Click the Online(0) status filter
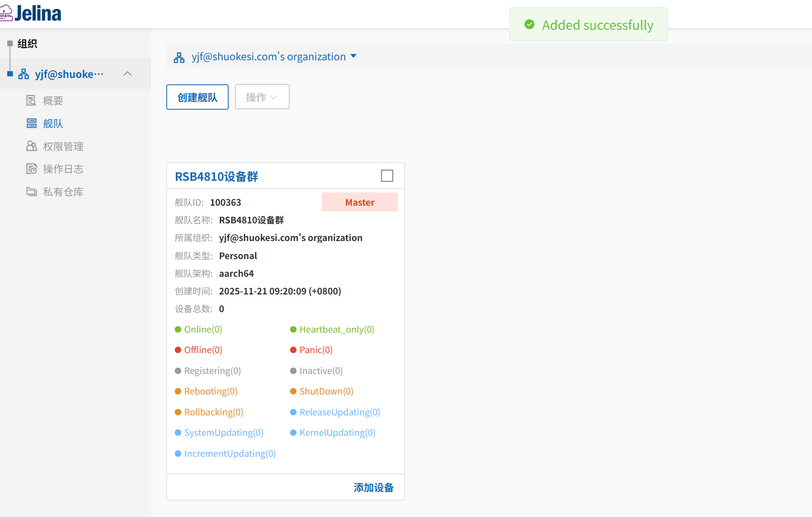Image resolution: width=812 pixels, height=517 pixels. point(202,329)
